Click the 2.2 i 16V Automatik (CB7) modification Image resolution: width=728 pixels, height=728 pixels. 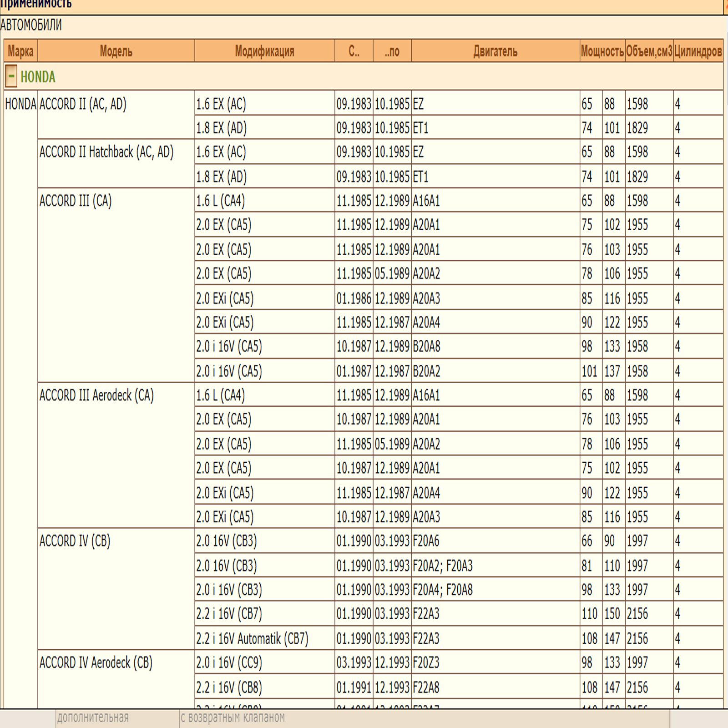pos(252,638)
